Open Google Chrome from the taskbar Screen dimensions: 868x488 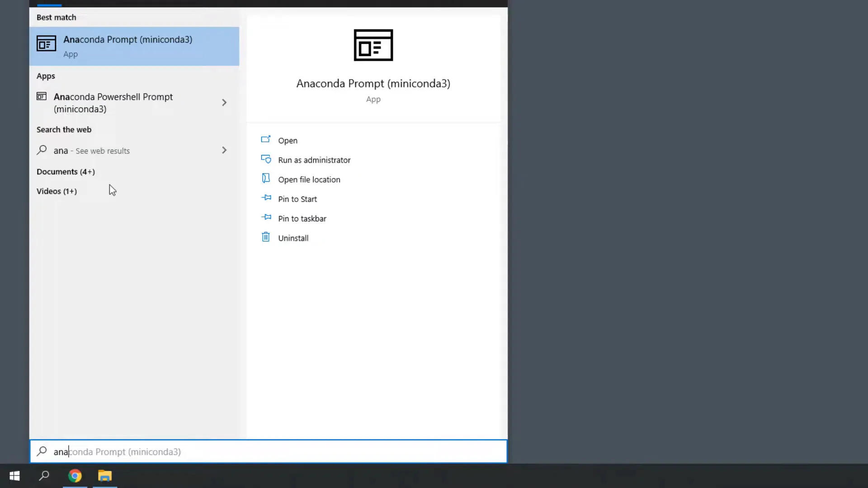75,475
